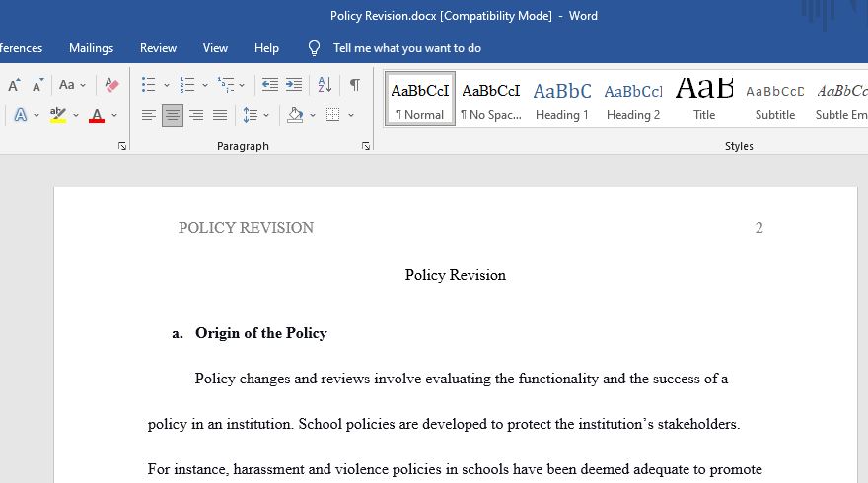Screen dimensions: 868x483
Task: Click page number 2 in header
Action: point(759,228)
